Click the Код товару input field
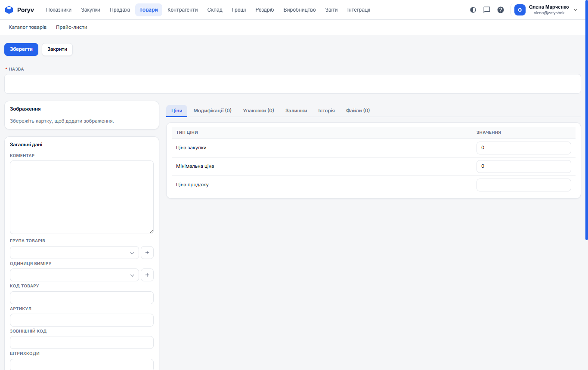 (x=82, y=298)
